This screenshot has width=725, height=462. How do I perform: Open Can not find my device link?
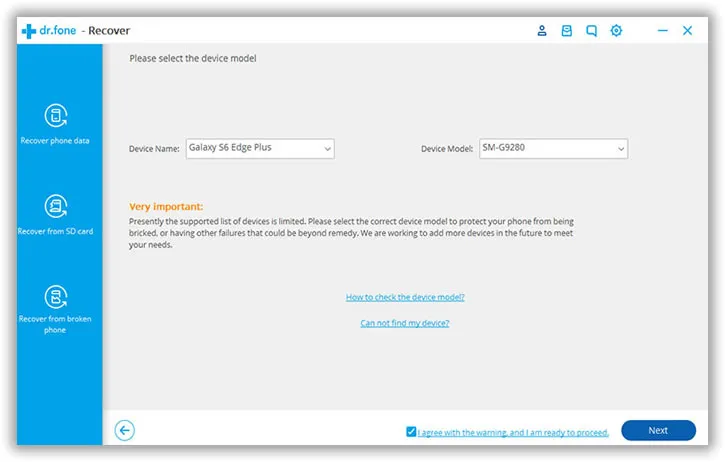point(405,323)
